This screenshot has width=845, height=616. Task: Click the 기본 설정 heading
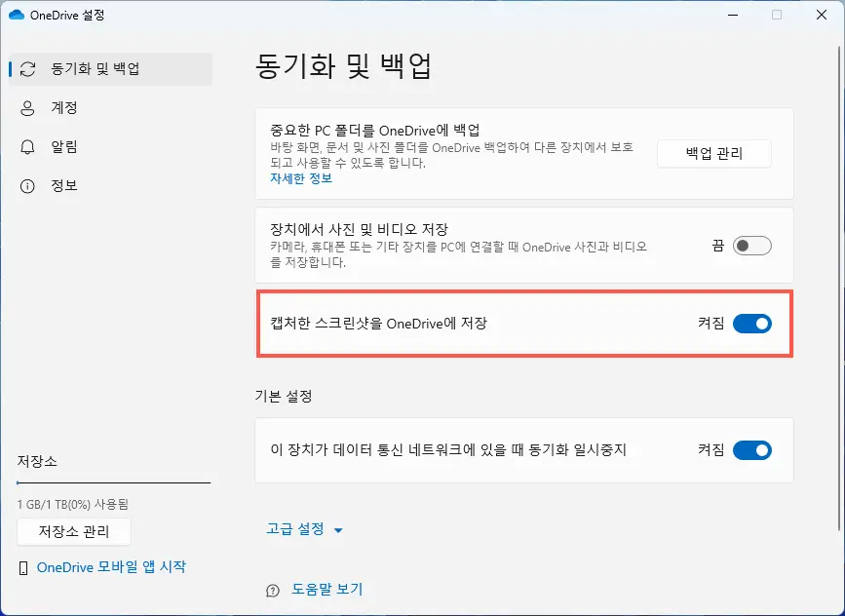284,397
